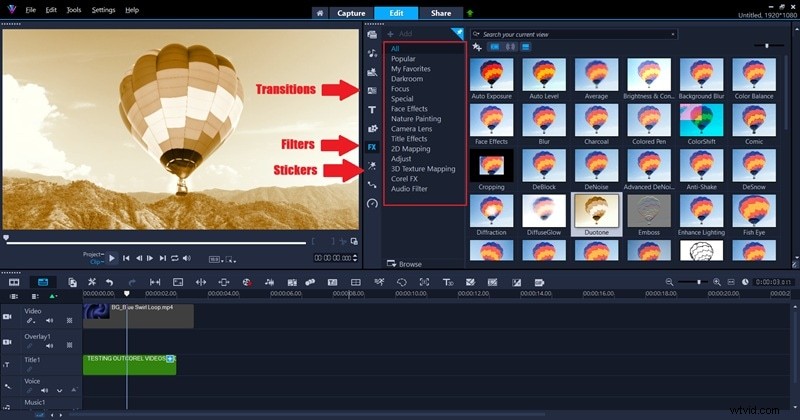The width and height of the screenshot is (800, 420).
Task: Select the Duotone filter thumbnail
Action: pyautogui.click(x=596, y=214)
